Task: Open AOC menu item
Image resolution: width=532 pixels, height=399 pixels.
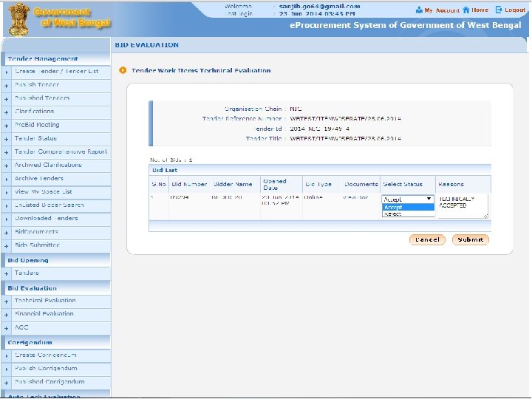Action: (x=21, y=327)
